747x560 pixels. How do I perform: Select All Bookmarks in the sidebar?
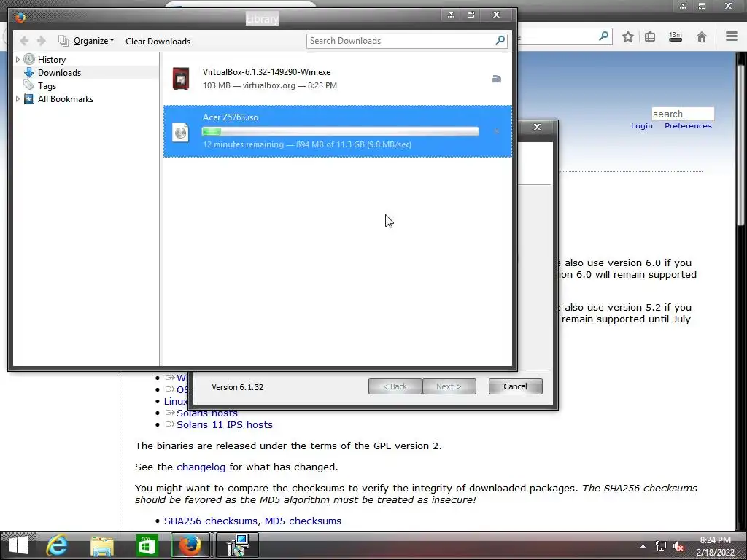pos(65,99)
